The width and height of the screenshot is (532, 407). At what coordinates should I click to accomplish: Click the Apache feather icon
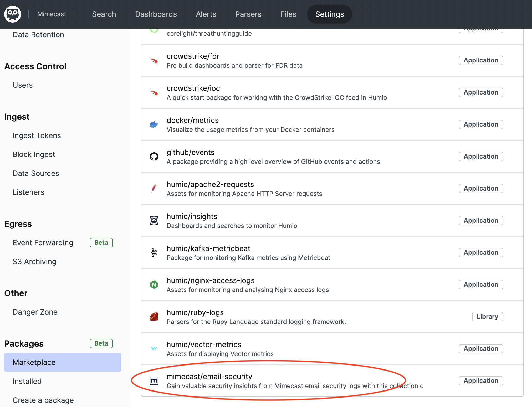pos(154,189)
